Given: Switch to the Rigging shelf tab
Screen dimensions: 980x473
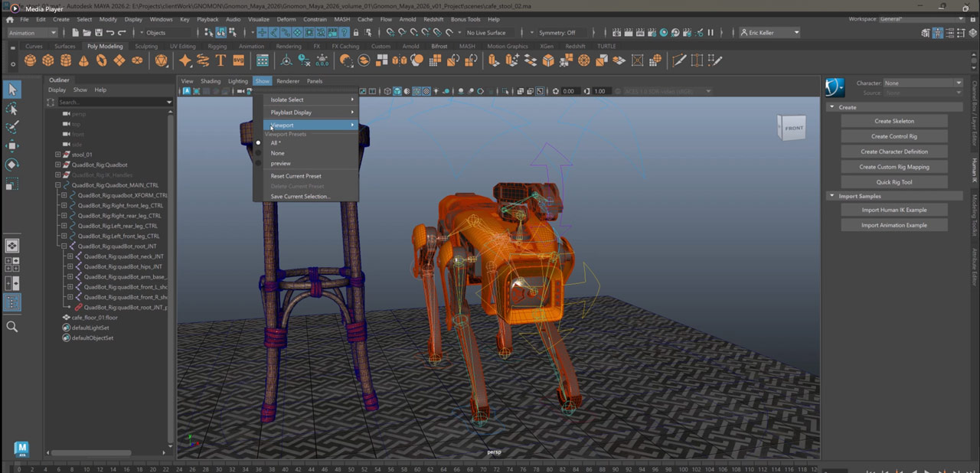Looking at the screenshot, I should tap(217, 46).
